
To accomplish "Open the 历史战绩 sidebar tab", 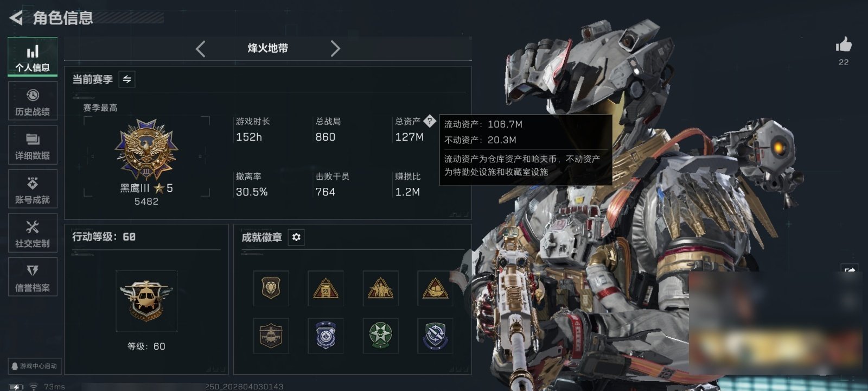I will (33, 101).
